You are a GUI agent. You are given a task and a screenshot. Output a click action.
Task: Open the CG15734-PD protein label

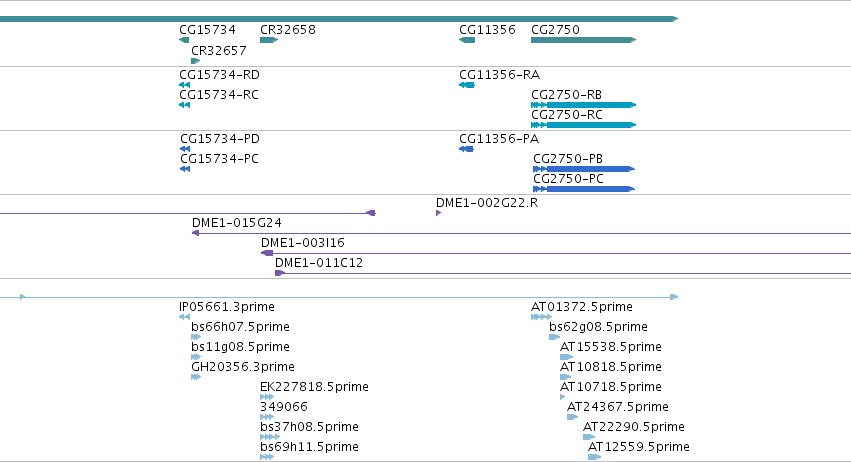pyautogui.click(x=220, y=138)
